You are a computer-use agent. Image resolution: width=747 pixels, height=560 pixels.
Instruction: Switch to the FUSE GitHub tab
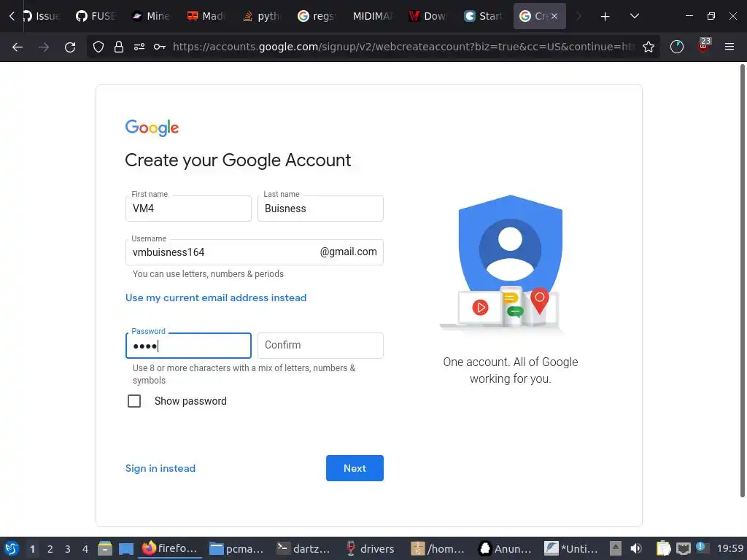click(96, 16)
